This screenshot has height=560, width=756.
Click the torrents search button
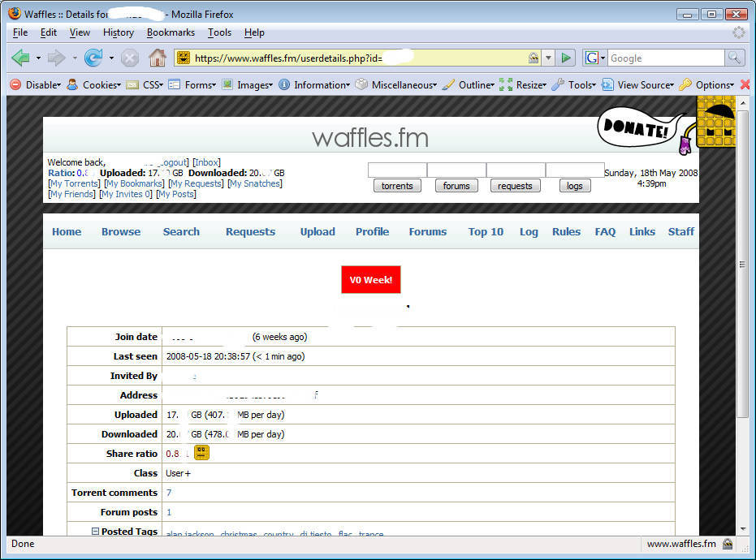tap(397, 186)
